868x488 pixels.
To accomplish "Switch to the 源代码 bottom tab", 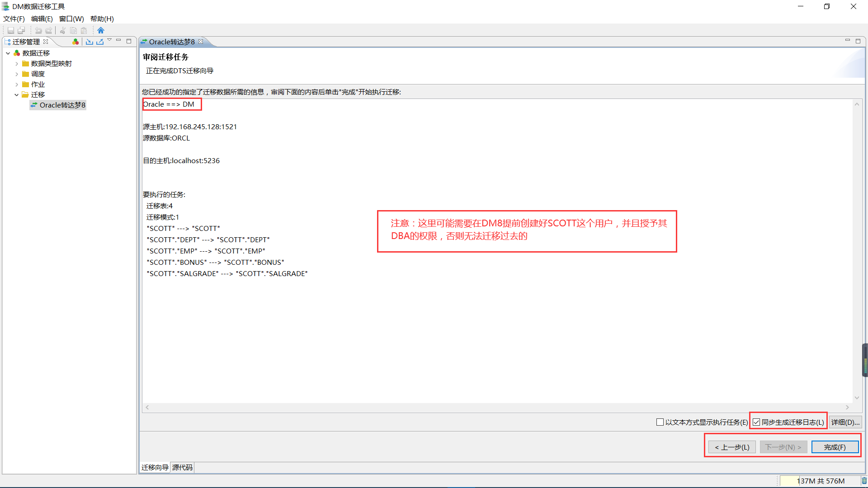I will (182, 467).
